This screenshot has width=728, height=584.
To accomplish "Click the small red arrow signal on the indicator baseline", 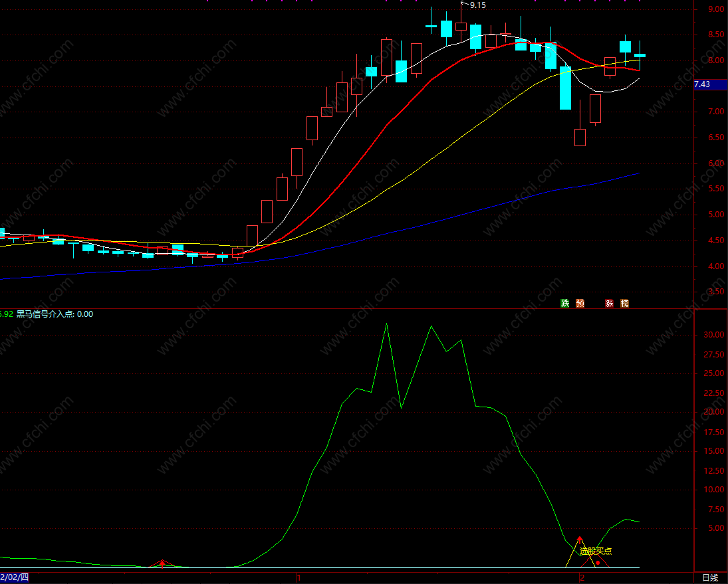I will (162, 563).
